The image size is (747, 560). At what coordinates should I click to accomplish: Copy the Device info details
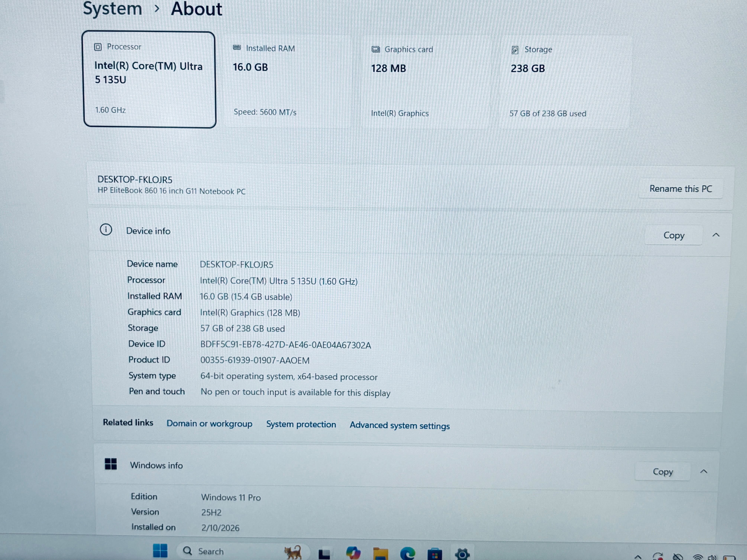674,235
